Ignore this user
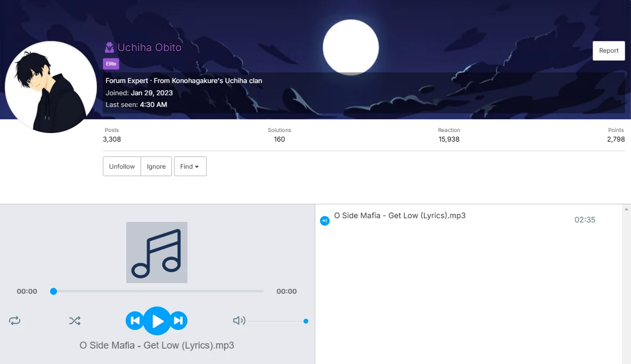Screen dimensions: 631x364 point(156,166)
